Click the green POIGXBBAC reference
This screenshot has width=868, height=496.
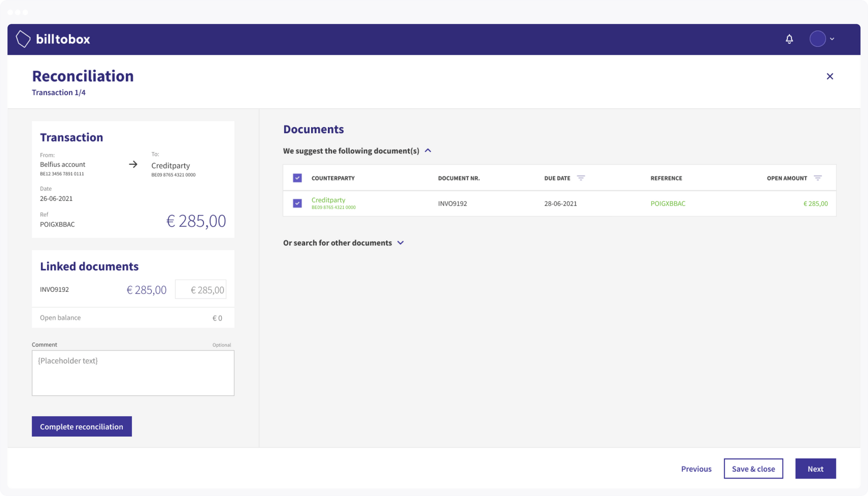coord(668,203)
